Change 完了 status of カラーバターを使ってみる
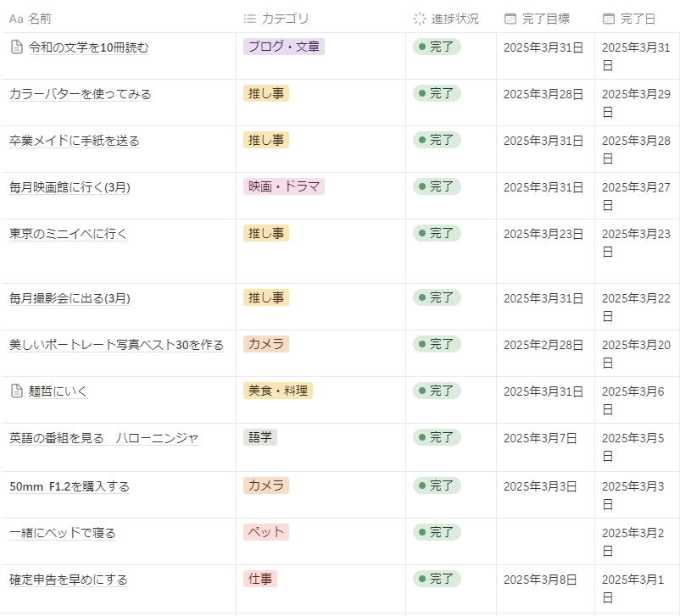 437,93
